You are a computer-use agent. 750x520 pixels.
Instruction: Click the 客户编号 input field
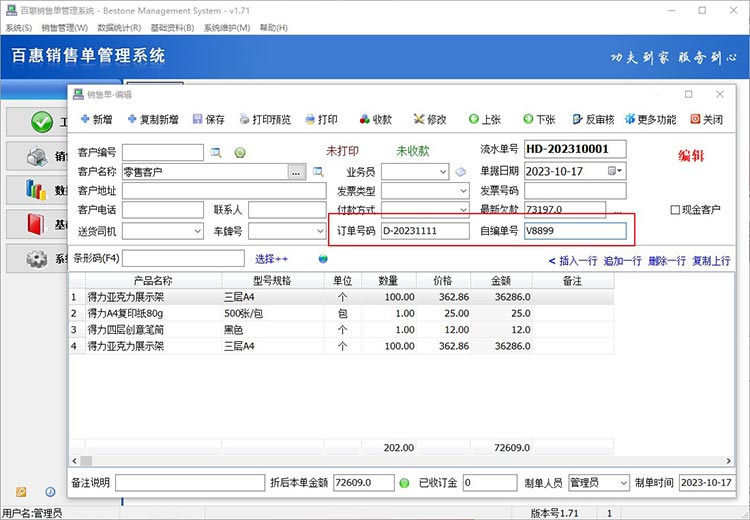pos(163,153)
